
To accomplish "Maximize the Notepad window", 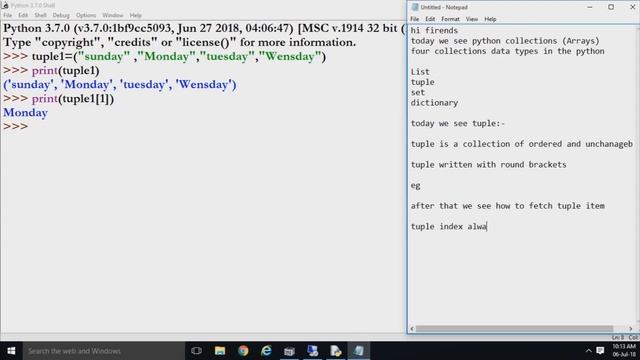I will (611, 7).
